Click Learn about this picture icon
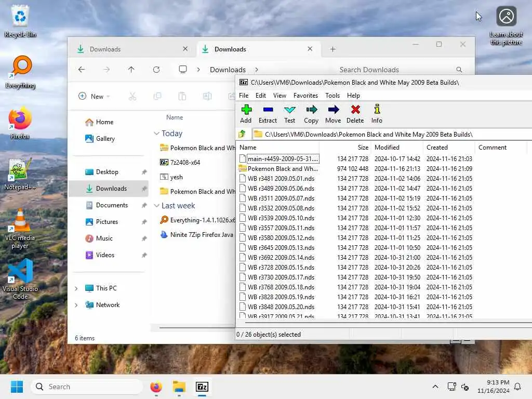Screen dimensions: 532x399 (506, 26)
